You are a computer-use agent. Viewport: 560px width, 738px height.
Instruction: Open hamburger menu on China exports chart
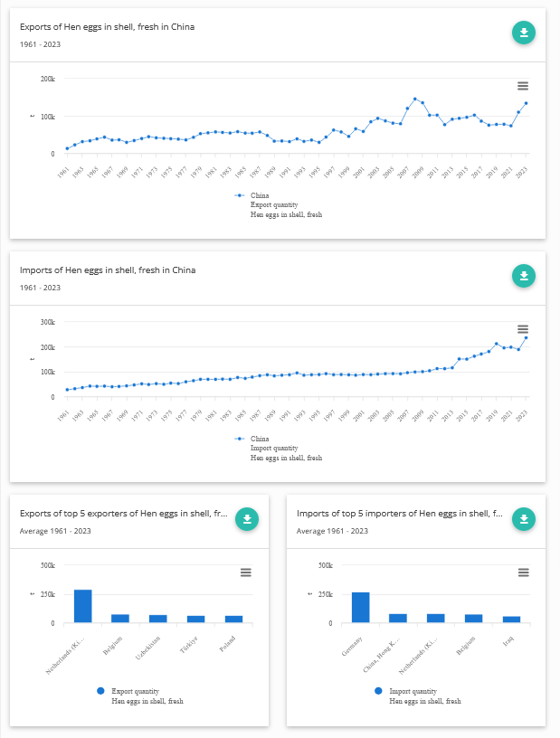(523, 86)
